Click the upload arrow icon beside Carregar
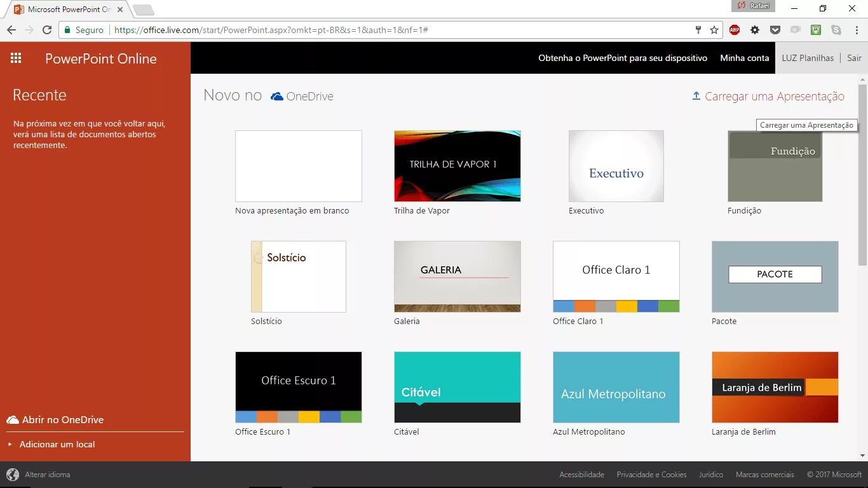Image resolution: width=868 pixels, height=488 pixels. click(x=696, y=96)
